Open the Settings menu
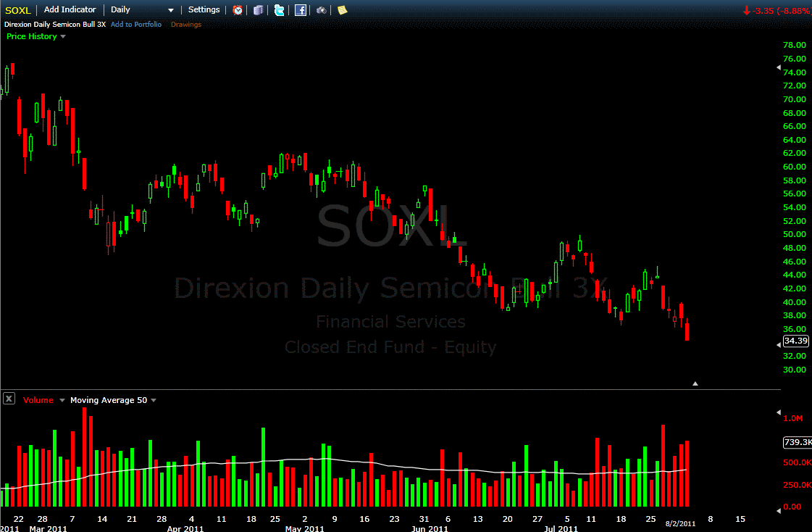The image size is (812, 532). (204, 9)
